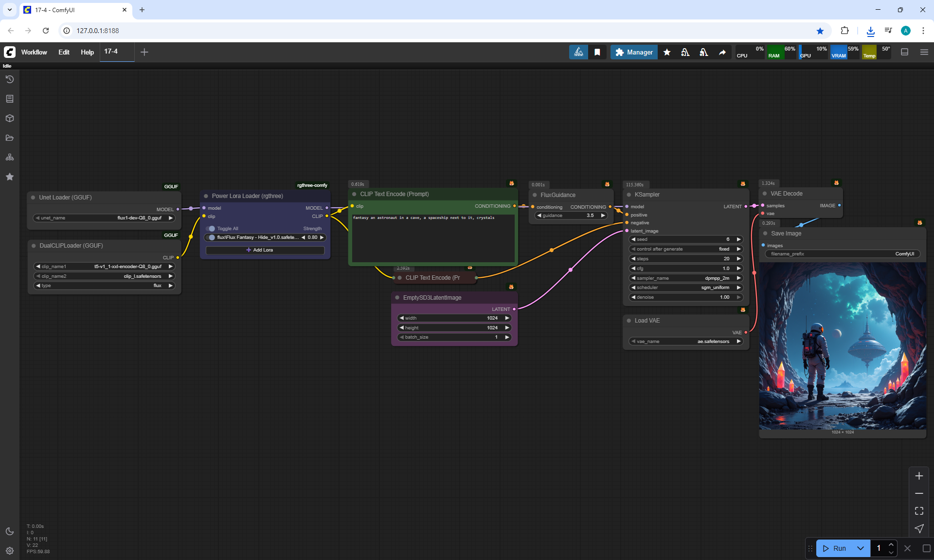Open the workflows folder sidebar icon
934x560 pixels.
click(x=10, y=138)
